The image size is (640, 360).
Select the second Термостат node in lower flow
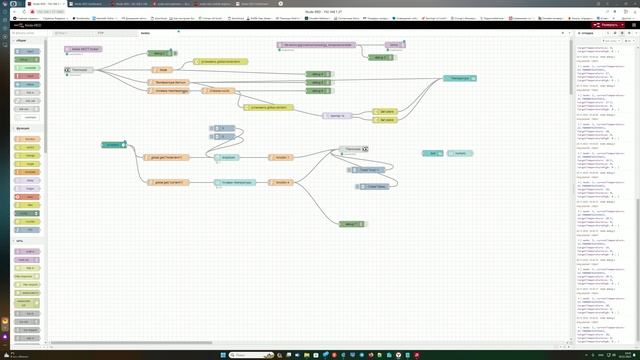[x=353, y=149]
